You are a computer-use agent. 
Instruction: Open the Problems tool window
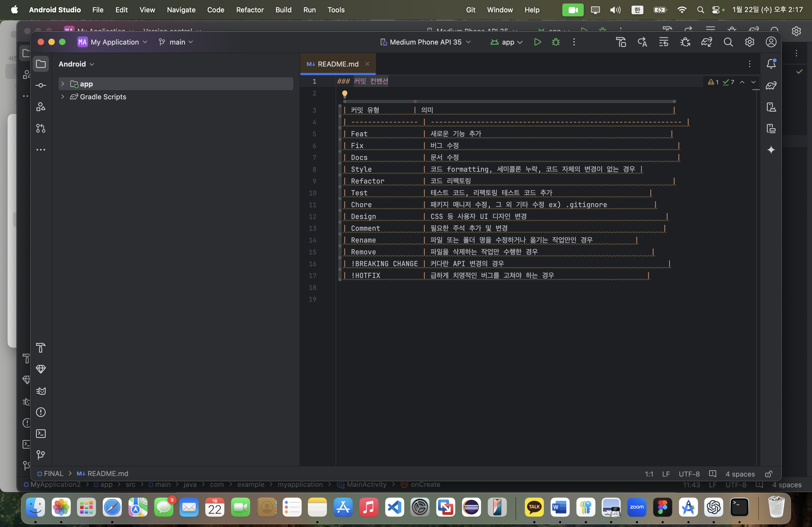coord(41,412)
